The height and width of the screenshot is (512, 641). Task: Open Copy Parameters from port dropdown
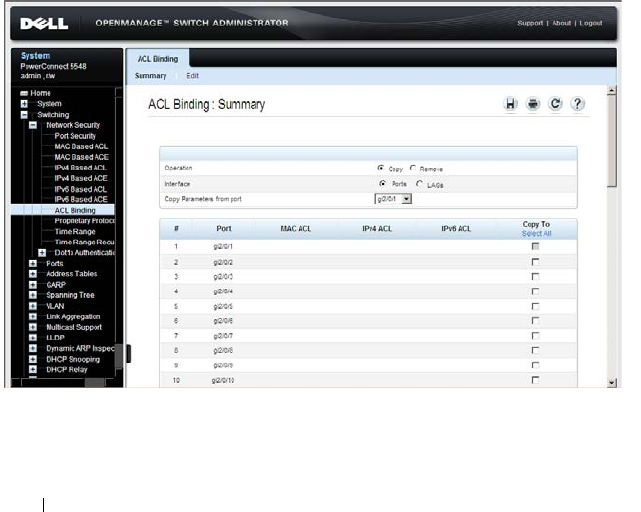(393, 199)
